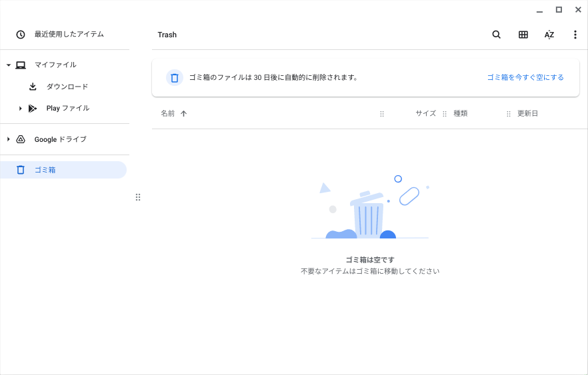Open the search icon in toolbar
Image resolution: width=588 pixels, height=375 pixels.
pos(496,35)
